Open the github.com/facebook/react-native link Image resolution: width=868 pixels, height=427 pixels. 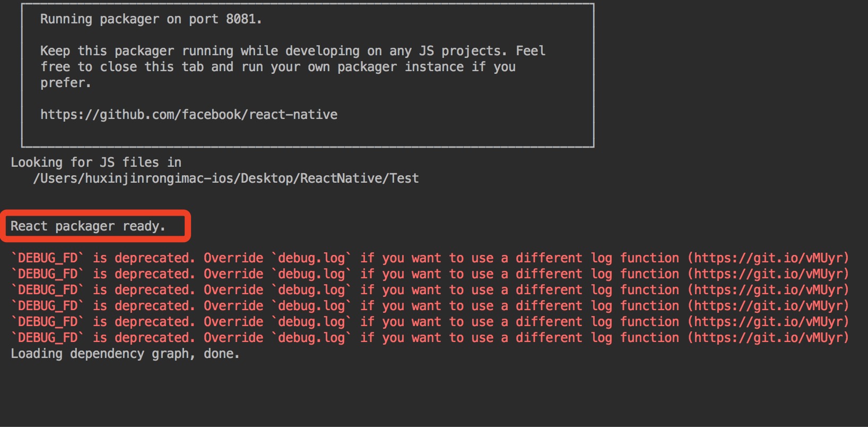189,115
